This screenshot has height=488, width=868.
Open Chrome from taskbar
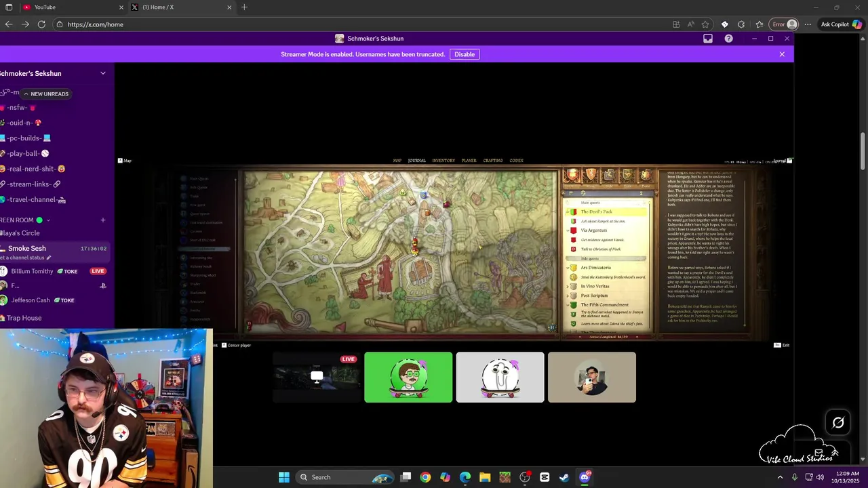(x=425, y=477)
